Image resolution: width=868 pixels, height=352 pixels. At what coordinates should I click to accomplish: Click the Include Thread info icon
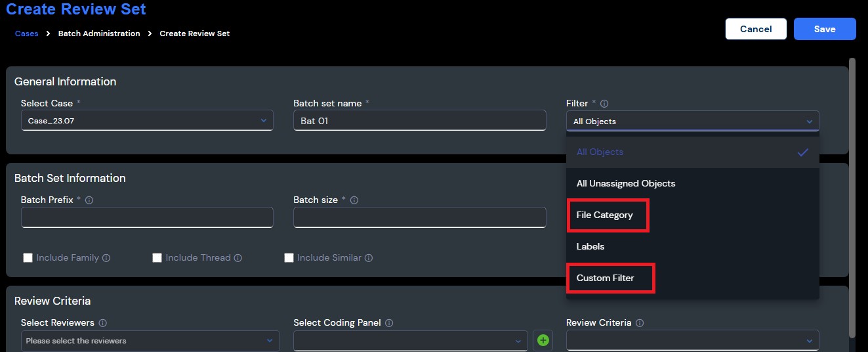click(x=238, y=258)
